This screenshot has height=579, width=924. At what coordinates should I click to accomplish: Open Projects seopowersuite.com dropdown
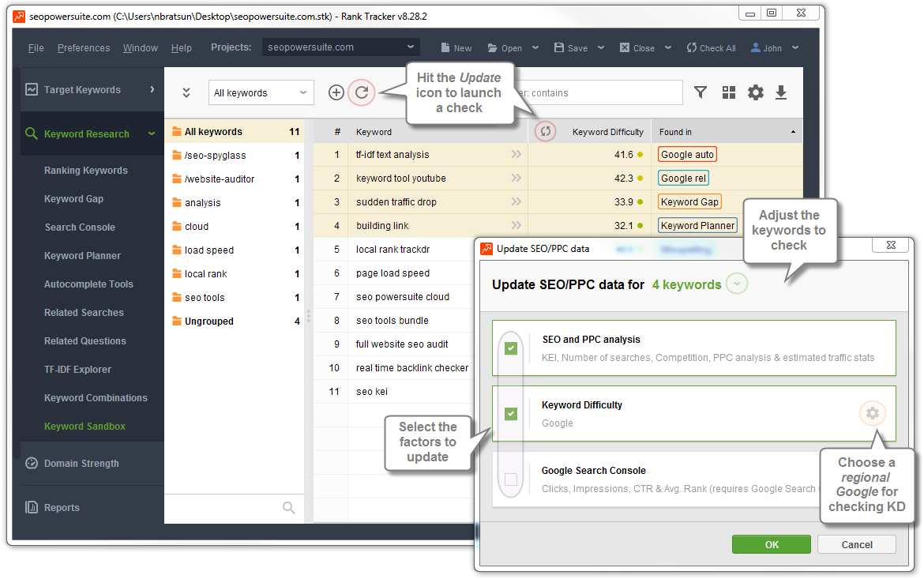click(341, 47)
